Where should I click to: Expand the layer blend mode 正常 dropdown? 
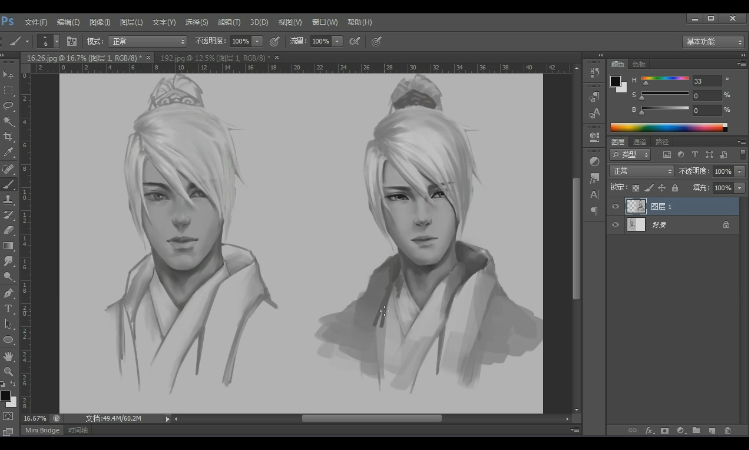642,171
